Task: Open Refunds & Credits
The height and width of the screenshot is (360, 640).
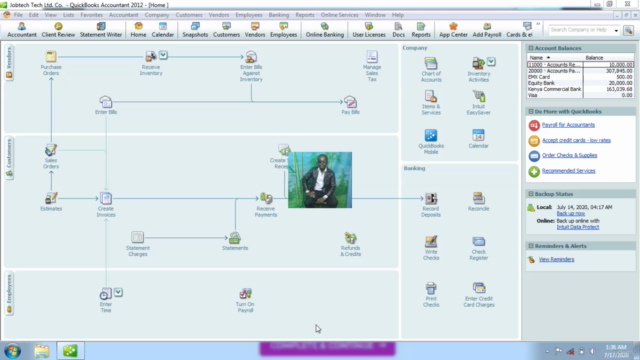Action: tap(350, 237)
